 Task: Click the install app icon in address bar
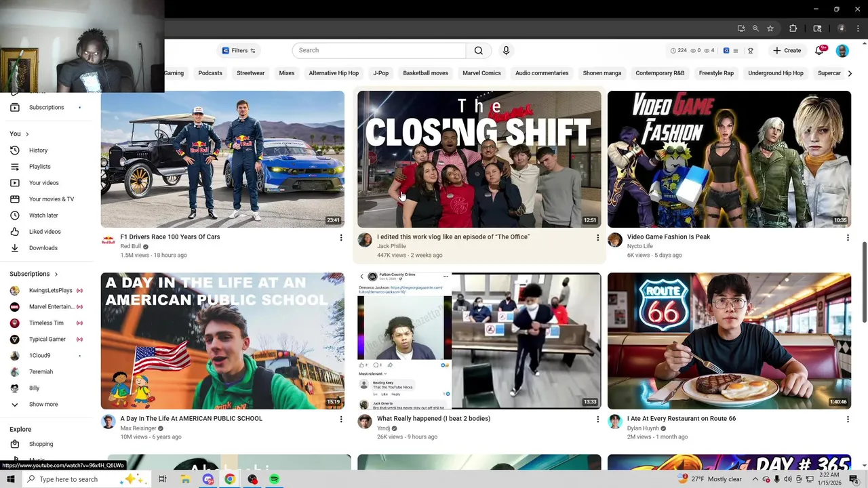coord(741,28)
